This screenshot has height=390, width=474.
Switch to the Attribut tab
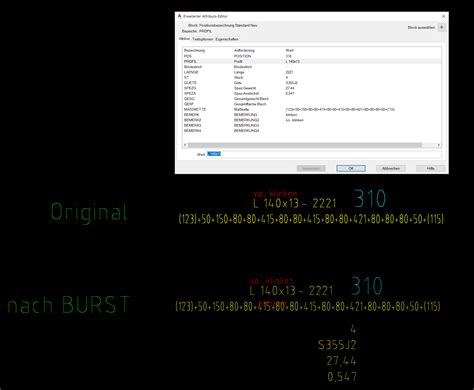(x=184, y=39)
